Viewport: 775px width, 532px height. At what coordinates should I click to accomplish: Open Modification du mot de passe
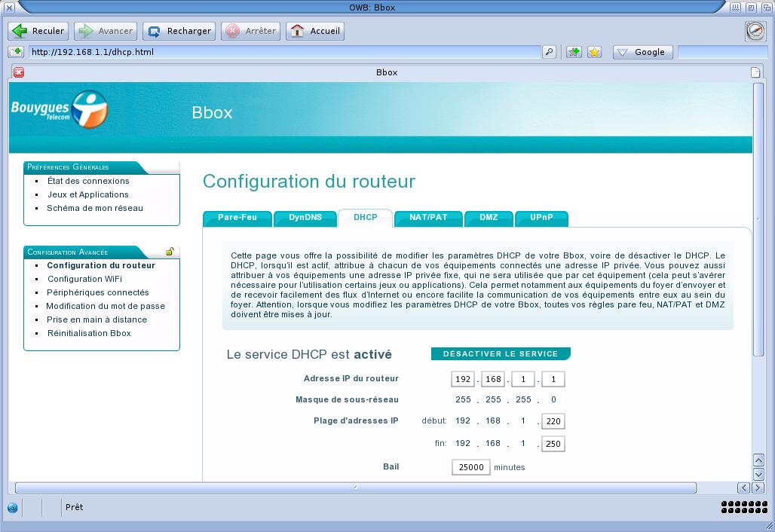tap(106, 306)
